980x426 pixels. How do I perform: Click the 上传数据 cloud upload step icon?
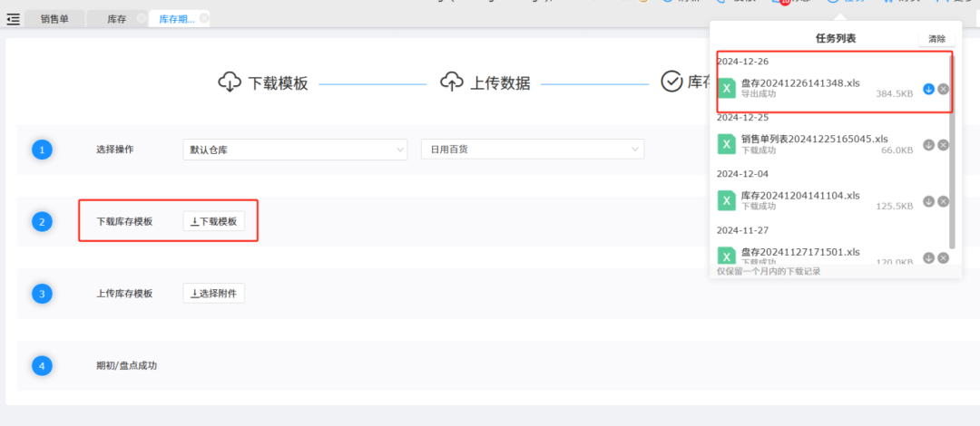pos(452,82)
